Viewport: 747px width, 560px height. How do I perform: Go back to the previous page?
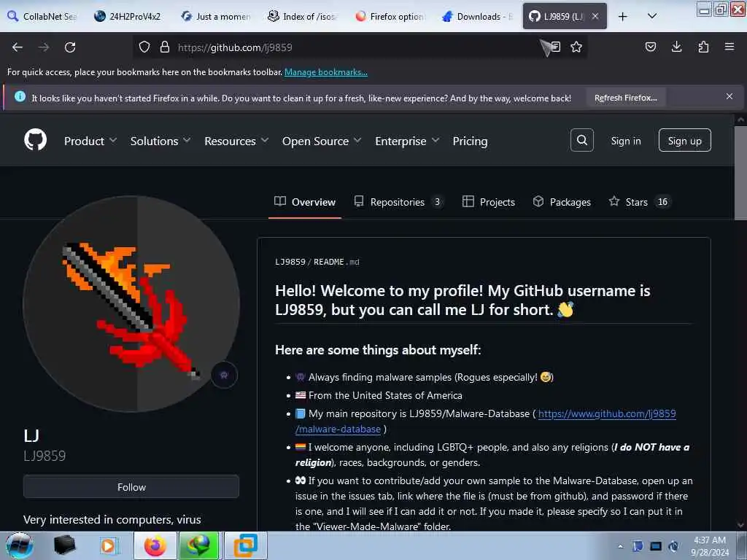coord(18,47)
